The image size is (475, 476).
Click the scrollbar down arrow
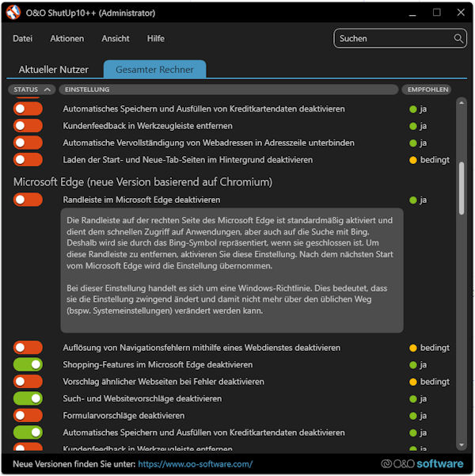pos(462,445)
